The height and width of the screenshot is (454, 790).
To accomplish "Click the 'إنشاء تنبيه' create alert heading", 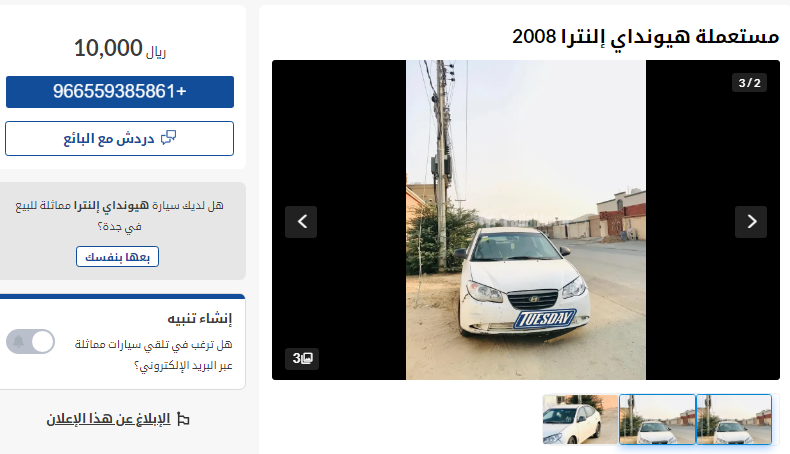I will coord(200,318).
